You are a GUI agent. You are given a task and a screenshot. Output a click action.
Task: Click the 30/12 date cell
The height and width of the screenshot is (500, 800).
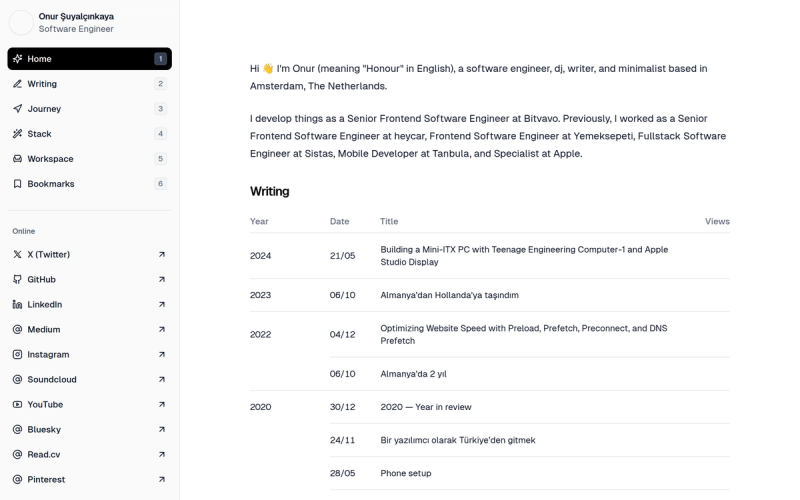click(x=342, y=407)
